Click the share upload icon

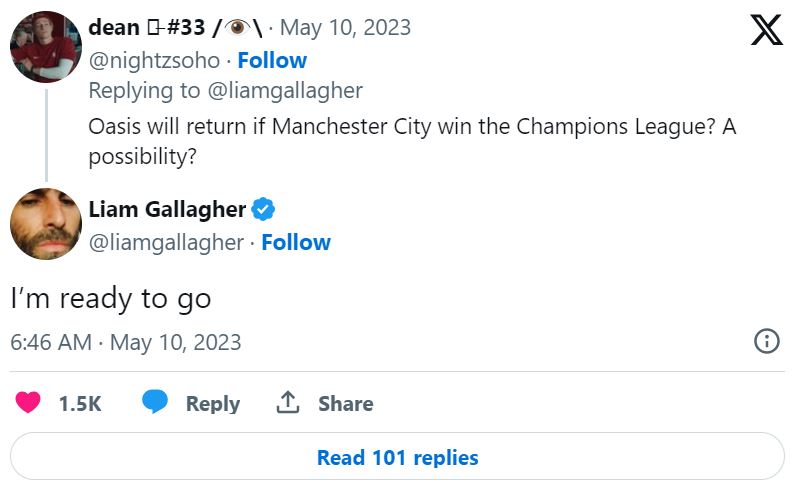click(x=288, y=403)
